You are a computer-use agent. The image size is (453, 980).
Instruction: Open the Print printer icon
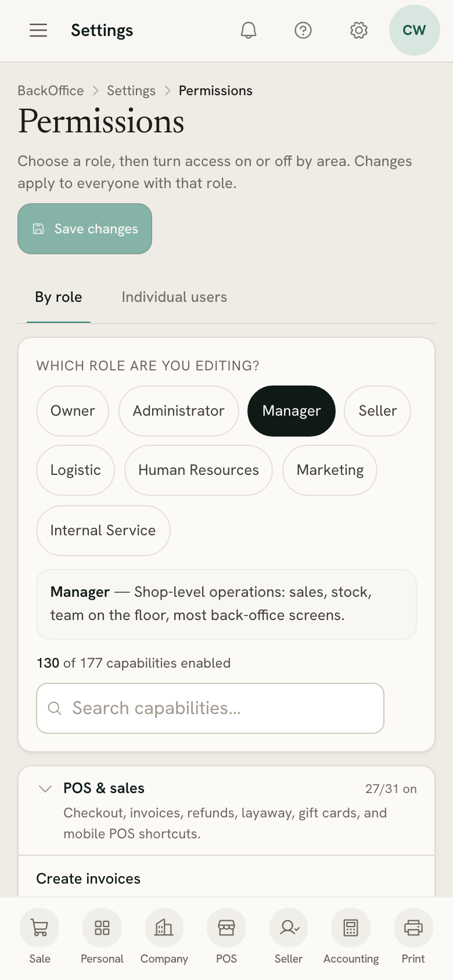(414, 928)
